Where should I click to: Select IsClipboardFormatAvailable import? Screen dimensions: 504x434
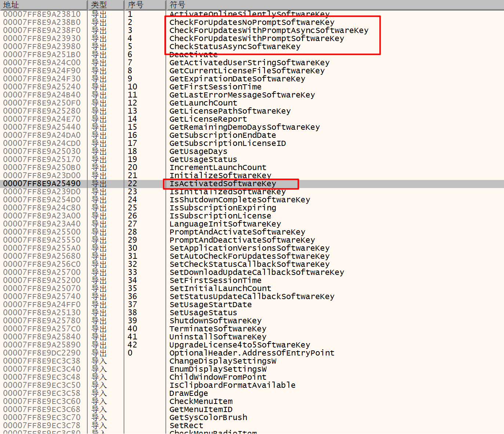pyautogui.click(x=232, y=385)
